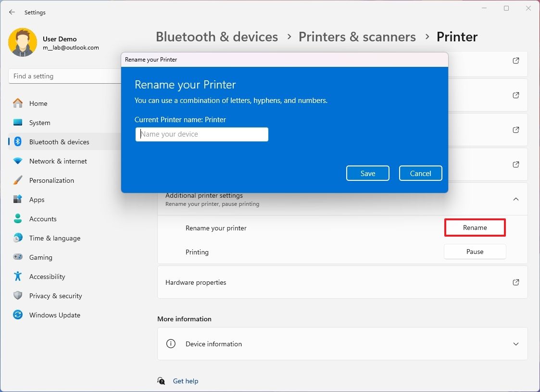Click the highlighted Rename button
Image resolution: width=540 pixels, height=392 pixels.
point(475,227)
